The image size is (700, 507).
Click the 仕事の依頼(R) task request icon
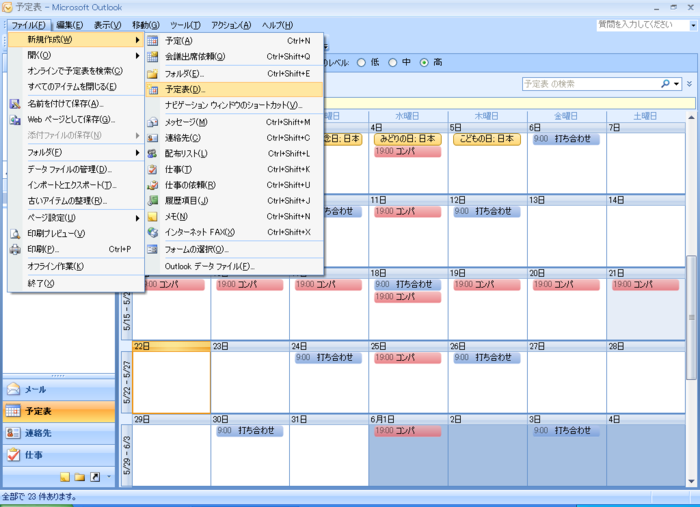click(x=152, y=185)
